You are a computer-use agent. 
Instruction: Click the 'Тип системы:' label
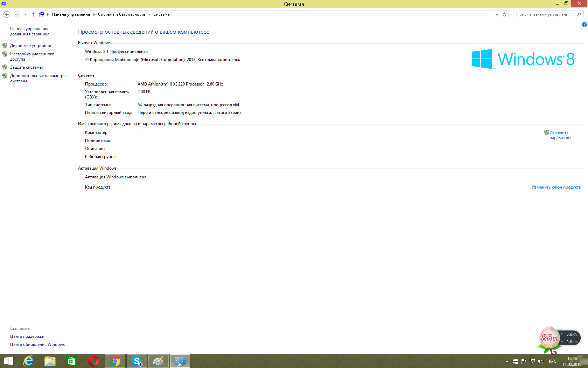coord(98,105)
